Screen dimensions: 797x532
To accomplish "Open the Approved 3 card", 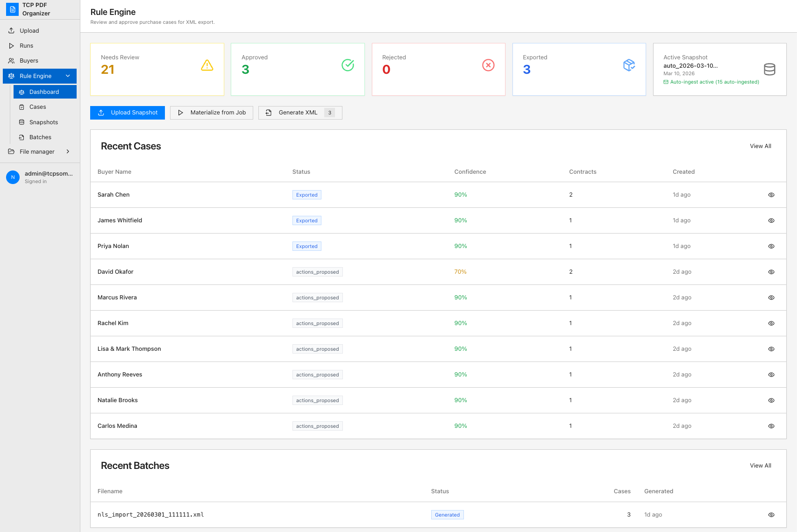I will [x=298, y=70].
